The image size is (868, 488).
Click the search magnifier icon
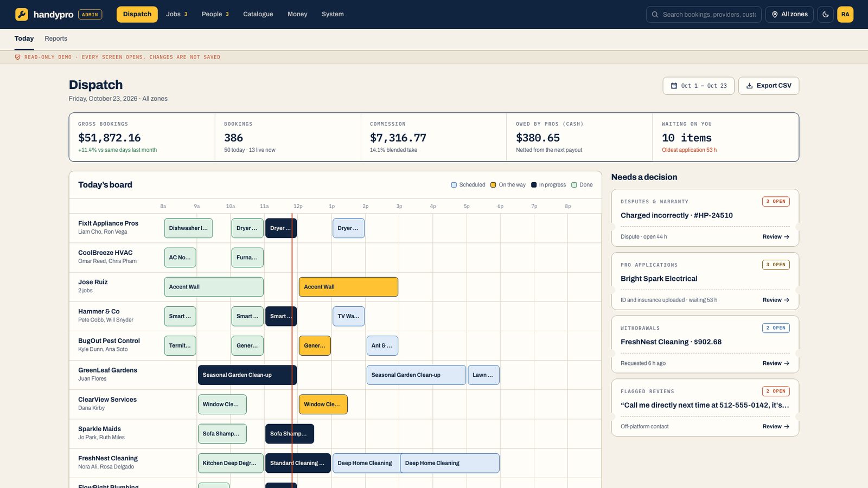click(655, 15)
